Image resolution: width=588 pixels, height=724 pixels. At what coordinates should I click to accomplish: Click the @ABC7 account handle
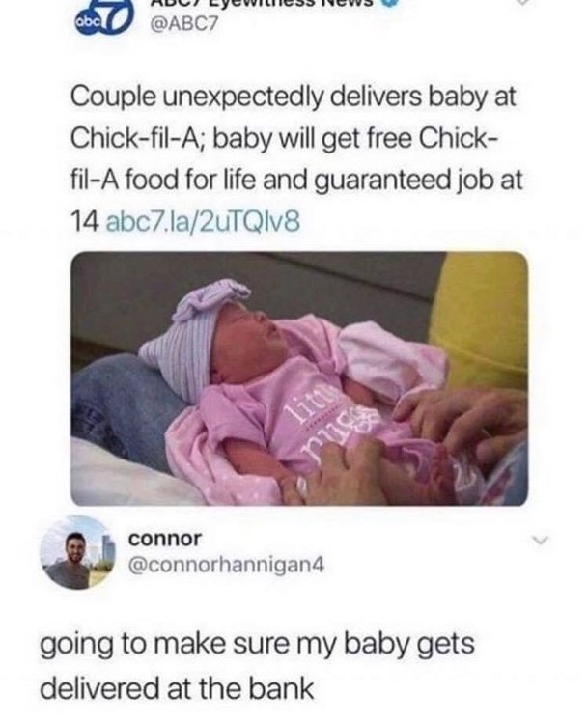click(183, 24)
